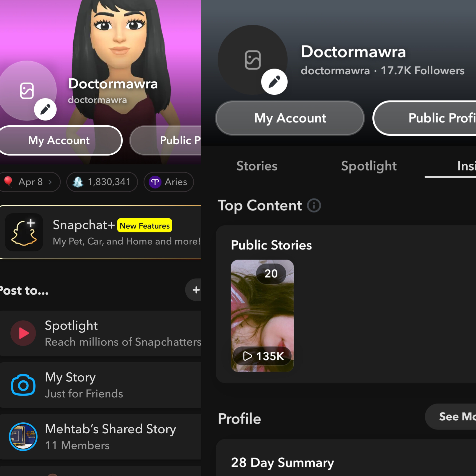Tap the image placeholder icon in left avatar circle
The height and width of the screenshot is (476, 476).
27,91
